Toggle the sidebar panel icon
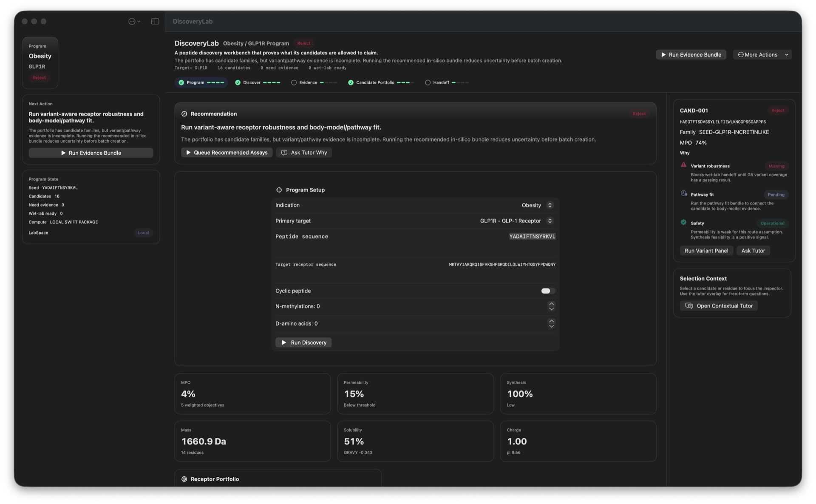 tap(155, 21)
